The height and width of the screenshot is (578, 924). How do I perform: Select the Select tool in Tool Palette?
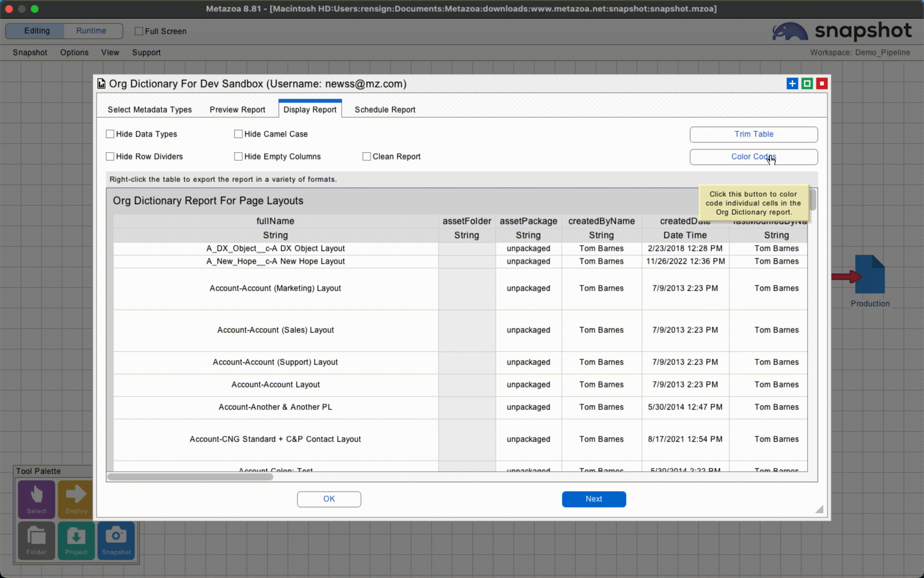click(x=36, y=499)
